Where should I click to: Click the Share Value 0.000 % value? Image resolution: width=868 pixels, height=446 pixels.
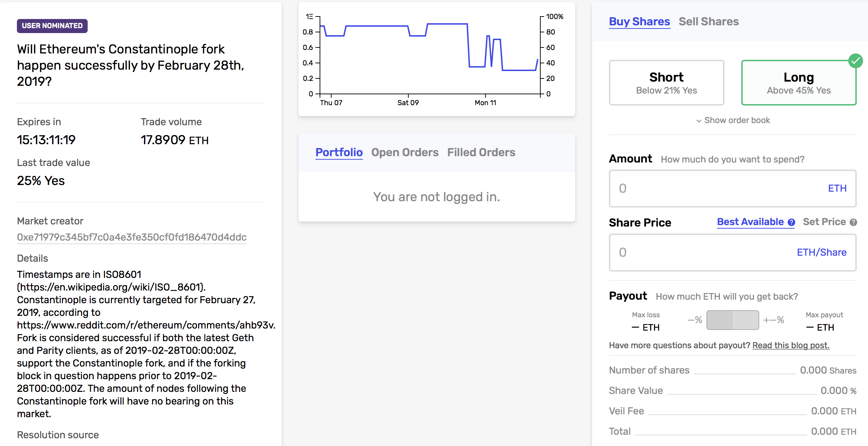838,390
